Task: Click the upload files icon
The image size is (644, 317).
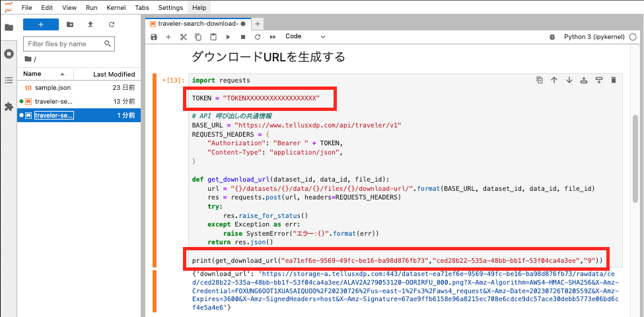Action: [x=90, y=24]
